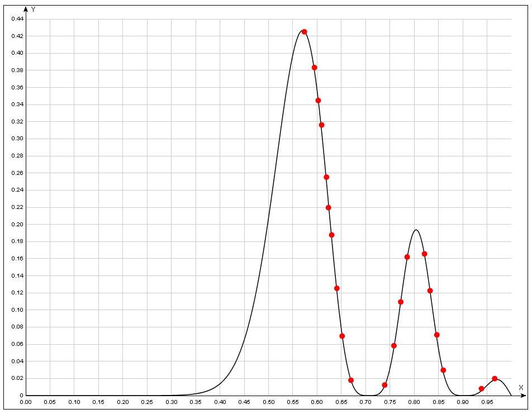The image size is (532, 414).
Task: Select the 0.00 origin label on the X axis
Action: pos(26,402)
